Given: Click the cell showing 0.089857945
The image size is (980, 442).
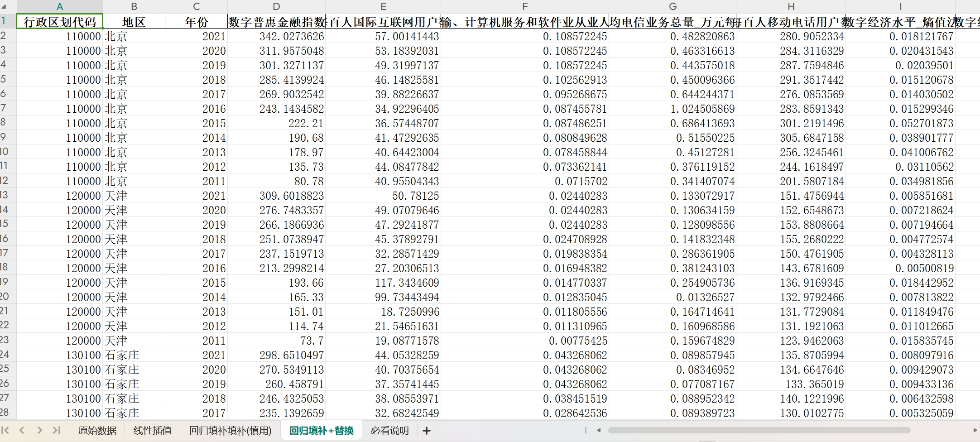Looking at the screenshot, I should click(x=673, y=355).
